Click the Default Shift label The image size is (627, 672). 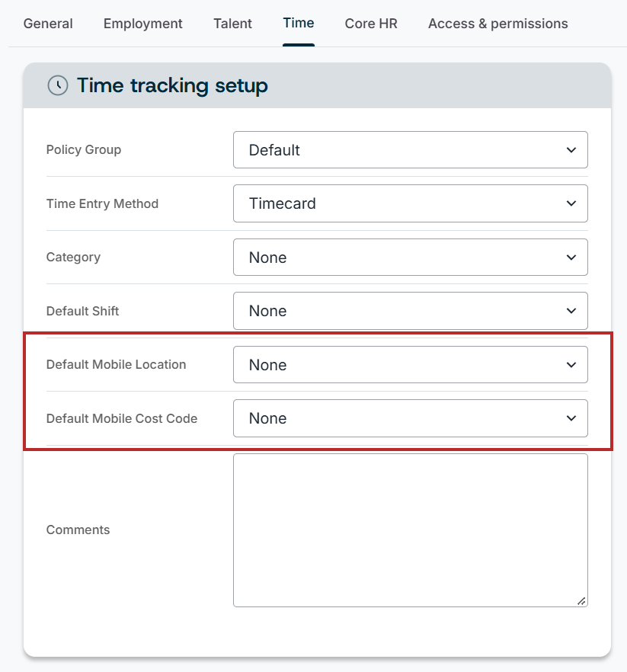point(82,311)
